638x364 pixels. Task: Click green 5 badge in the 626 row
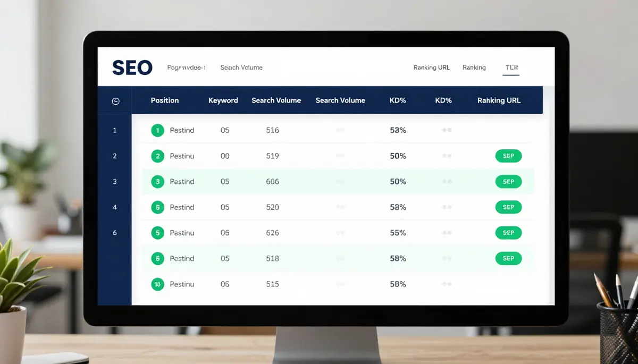[x=157, y=233]
